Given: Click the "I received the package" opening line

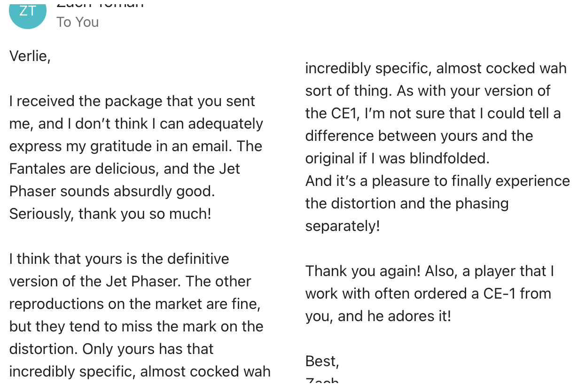Looking at the screenshot, I should point(133,101).
